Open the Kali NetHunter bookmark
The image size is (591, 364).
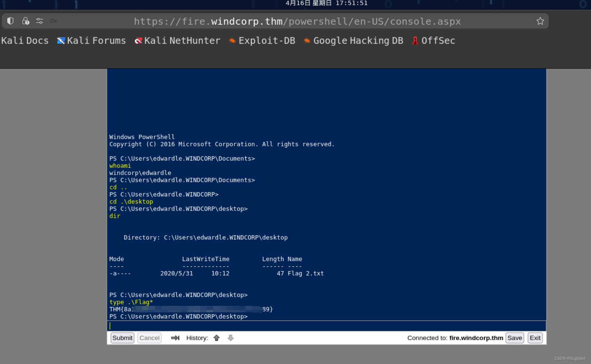tap(177, 41)
